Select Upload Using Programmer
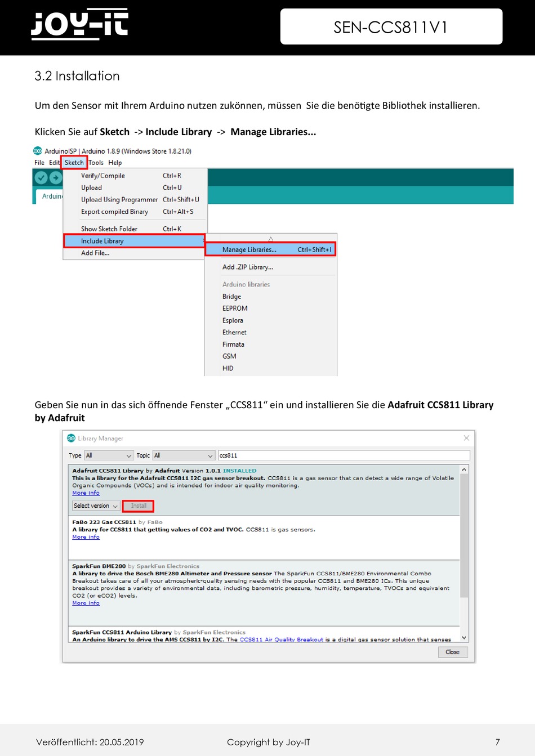Viewport: 535px width, 756px height. [135, 199]
